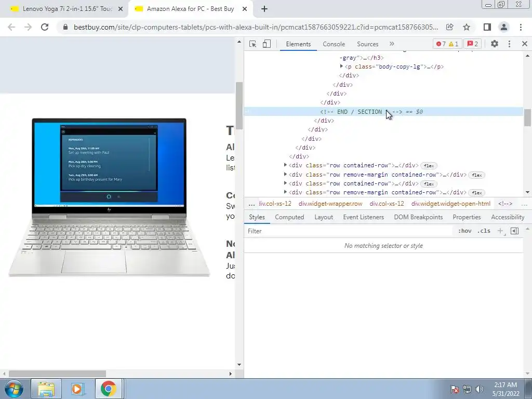Open the network tray icon
The width and height of the screenshot is (532, 399).
point(467,389)
